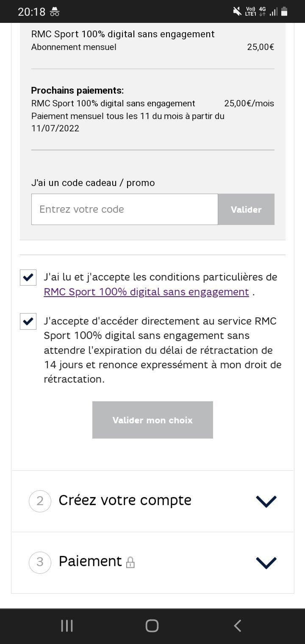This screenshot has width=305, height=644.
Task: Tap the incognito mode icon in status bar
Action: [55, 12]
